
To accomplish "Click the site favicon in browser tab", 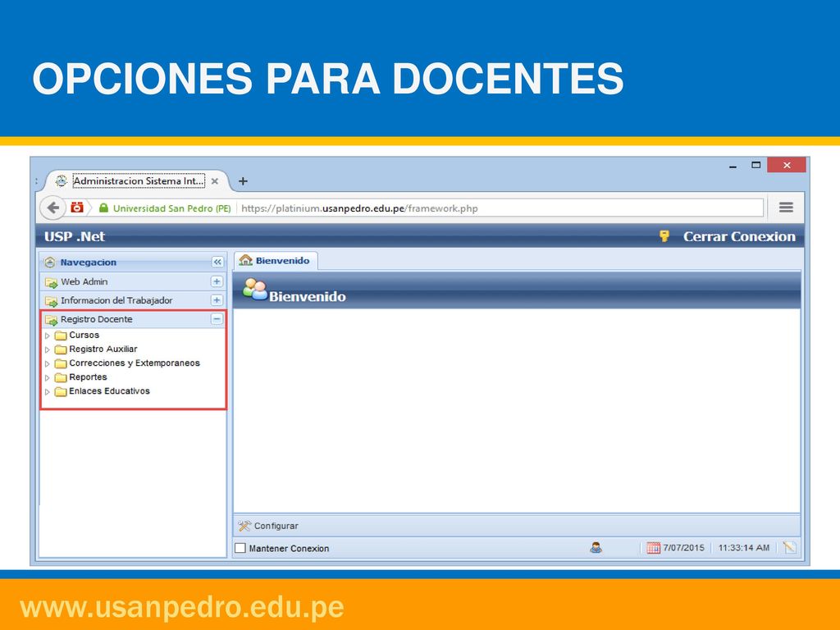I will [x=62, y=181].
